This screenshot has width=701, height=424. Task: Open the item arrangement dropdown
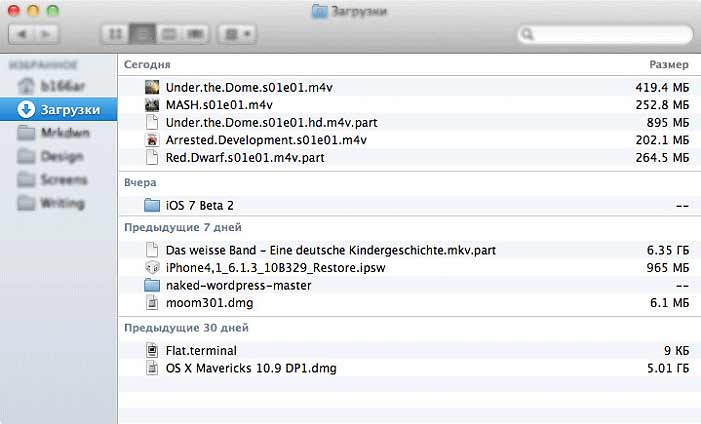click(237, 34)
